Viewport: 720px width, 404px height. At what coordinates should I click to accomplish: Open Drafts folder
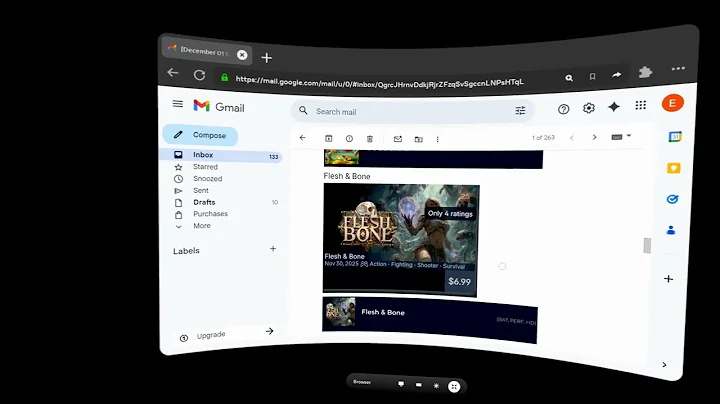[x=204, y=202]
